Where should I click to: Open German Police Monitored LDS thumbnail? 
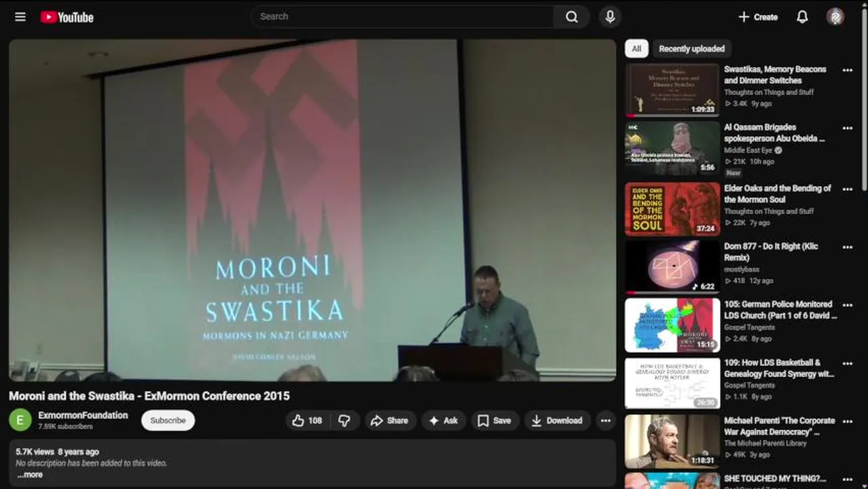(x=672, y=325)
